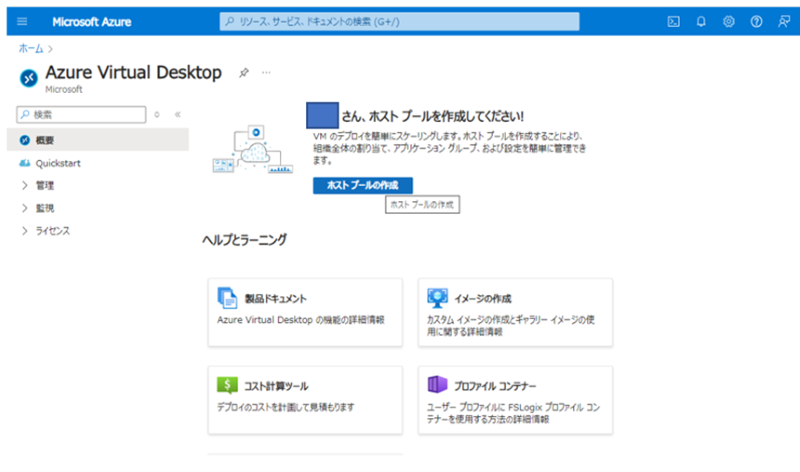Click the ホスト プールの作成 button
800x472 pixels.
(363, 185)
